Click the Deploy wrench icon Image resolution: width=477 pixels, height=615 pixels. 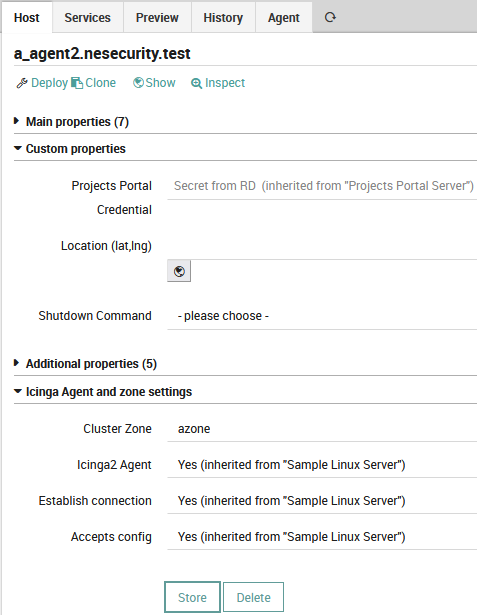point(22,83)
